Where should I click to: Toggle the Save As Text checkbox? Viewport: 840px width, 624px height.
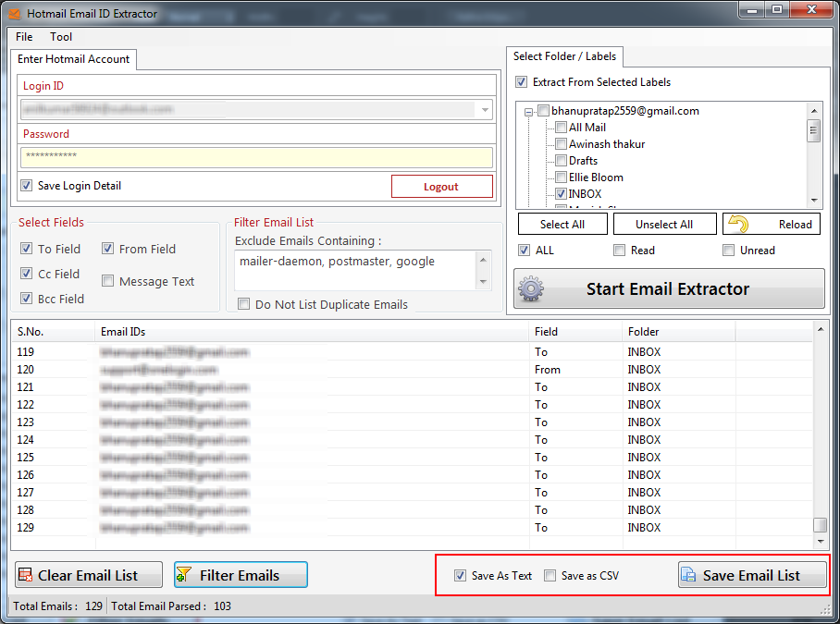pos(460,575)
